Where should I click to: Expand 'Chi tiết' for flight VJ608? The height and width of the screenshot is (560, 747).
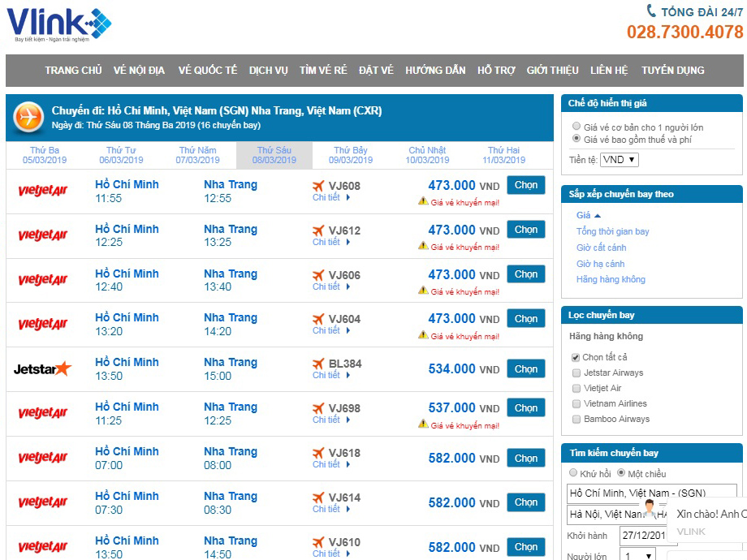tap(331, 197)
